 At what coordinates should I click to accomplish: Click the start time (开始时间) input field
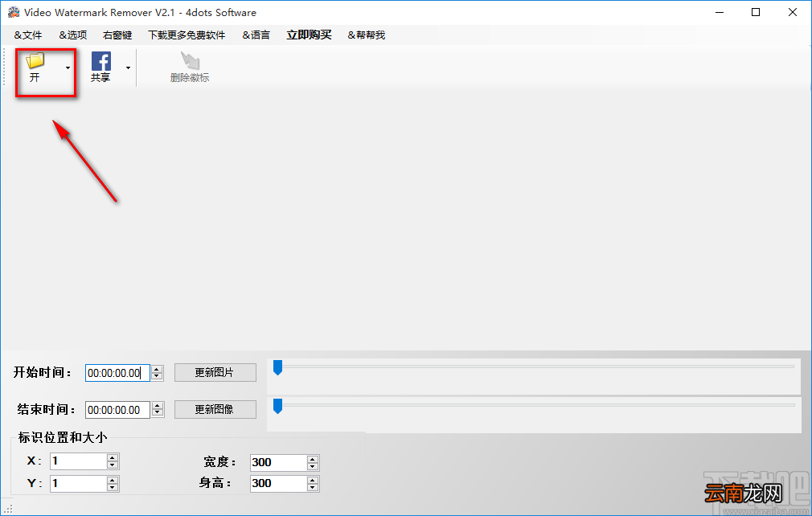pyautogui.click(x=117, y=373)
